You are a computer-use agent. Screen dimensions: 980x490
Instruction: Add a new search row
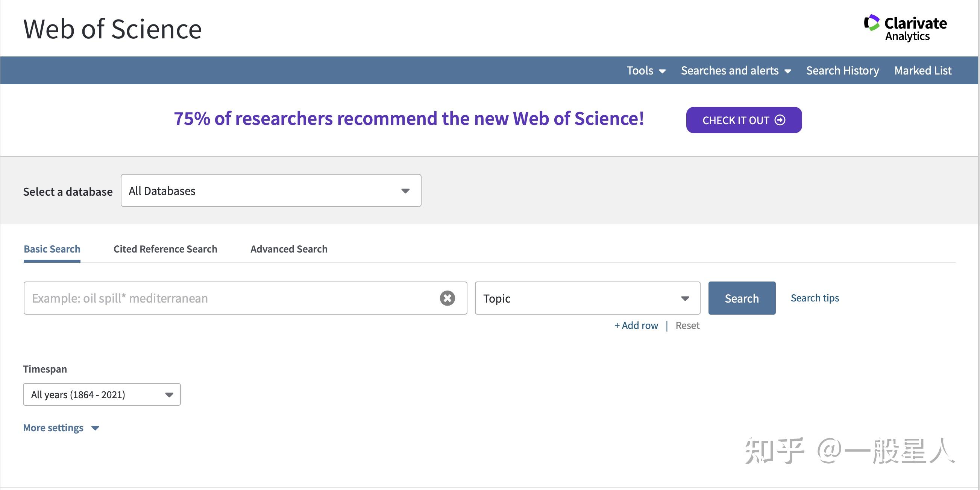pos(636,326)
